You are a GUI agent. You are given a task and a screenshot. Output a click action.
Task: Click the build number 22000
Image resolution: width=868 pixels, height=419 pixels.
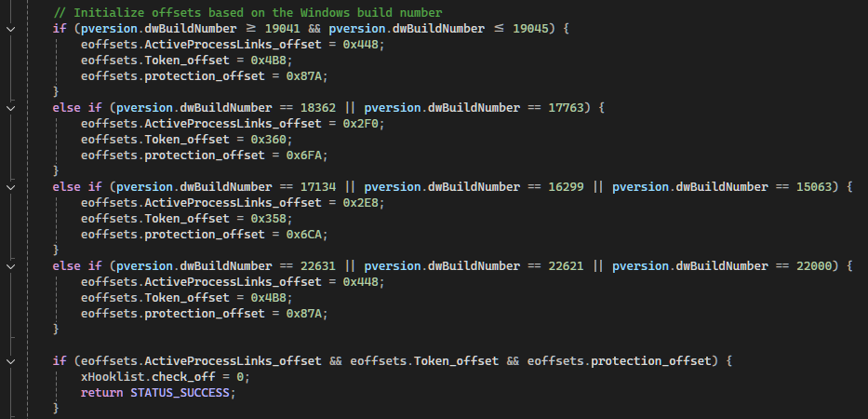click(814, 266)
